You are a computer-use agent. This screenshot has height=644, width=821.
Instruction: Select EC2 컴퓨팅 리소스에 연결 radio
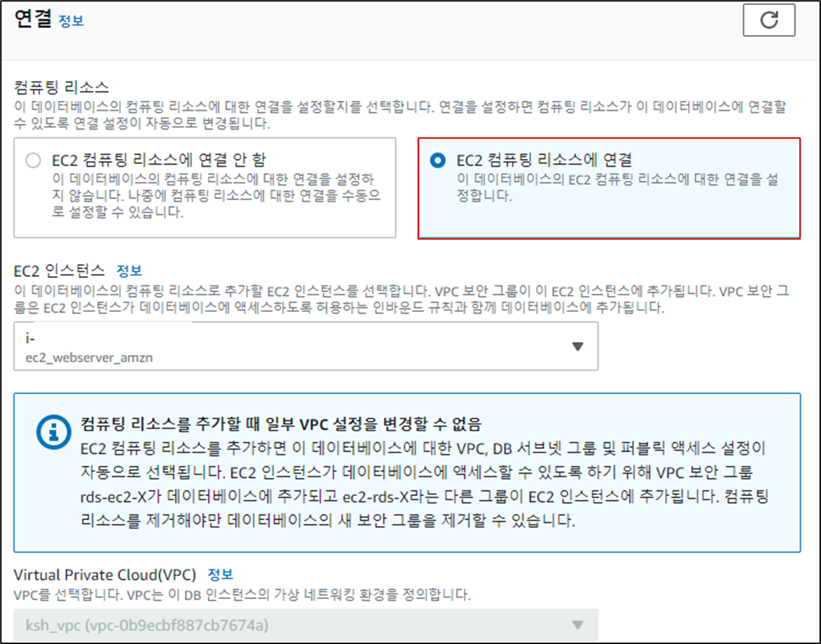(x=438, y=160)
